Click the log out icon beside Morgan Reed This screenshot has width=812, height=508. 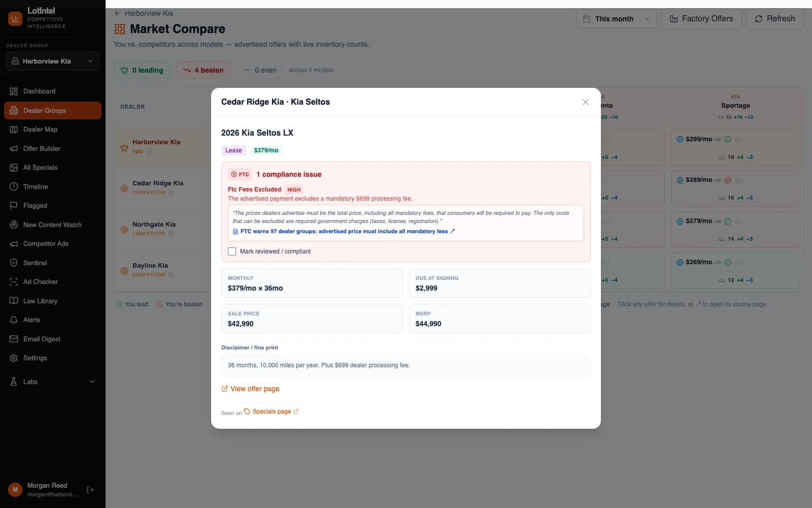(90, 490)
